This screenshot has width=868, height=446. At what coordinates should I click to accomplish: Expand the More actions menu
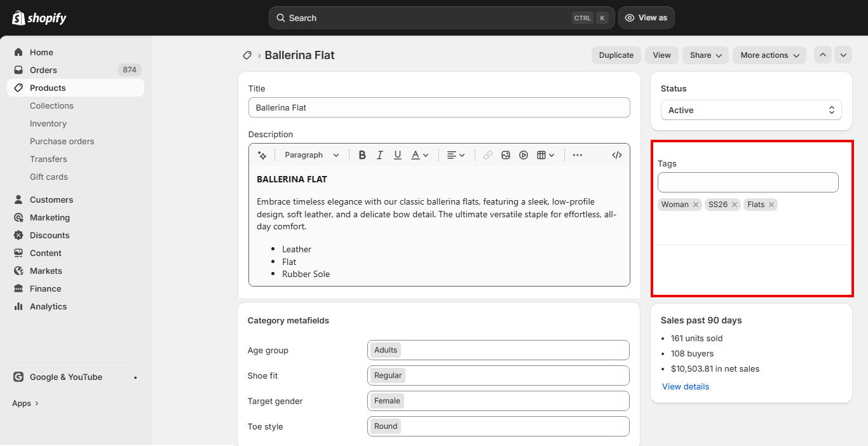point(769,55)
